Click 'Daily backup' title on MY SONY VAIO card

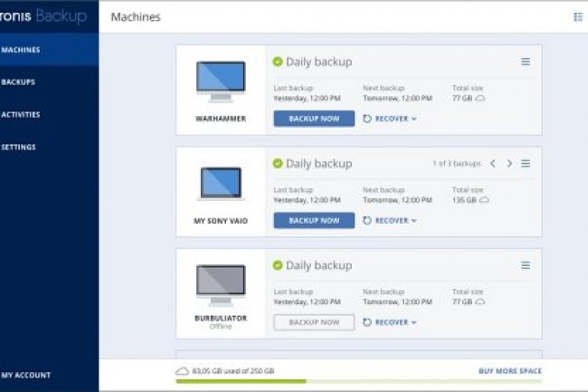[318, 164]
